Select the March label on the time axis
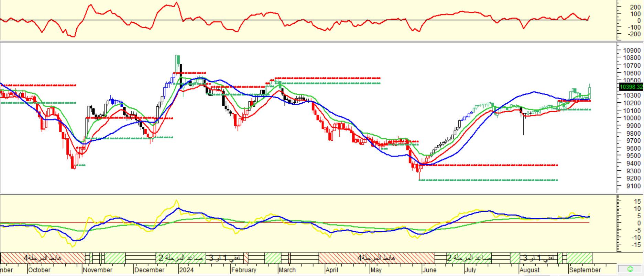Screen dimensions: 644x276 pyautogui.click(x=287, y=270)
